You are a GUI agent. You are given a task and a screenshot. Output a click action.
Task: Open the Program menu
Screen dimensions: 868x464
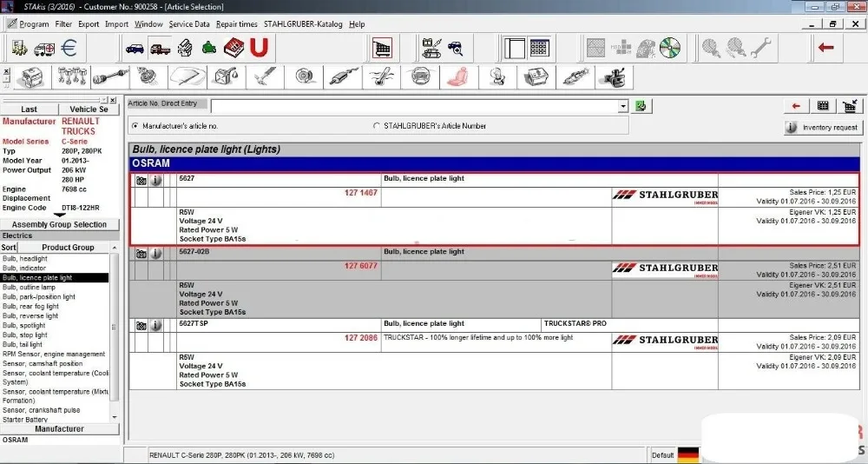coord(34,24)
